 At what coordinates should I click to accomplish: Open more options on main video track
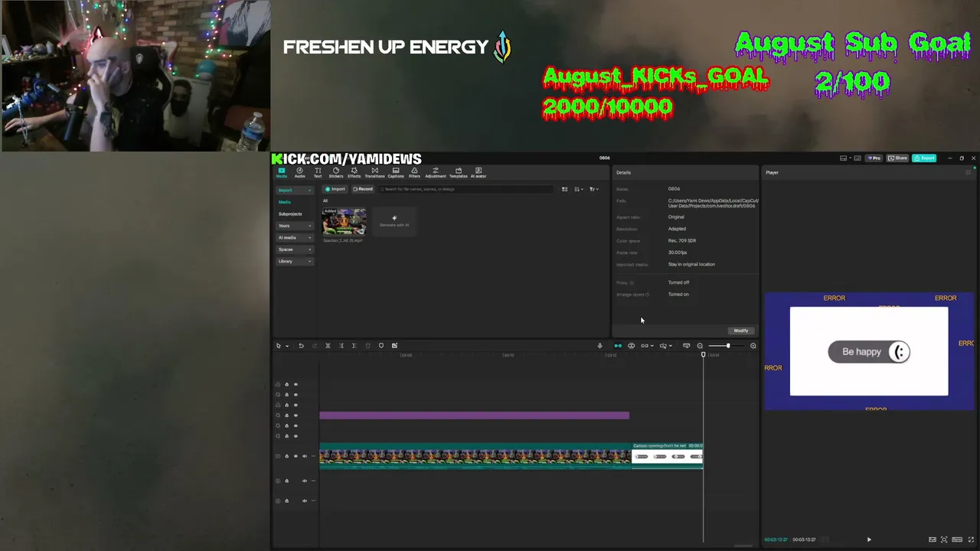tap(312, 456)
